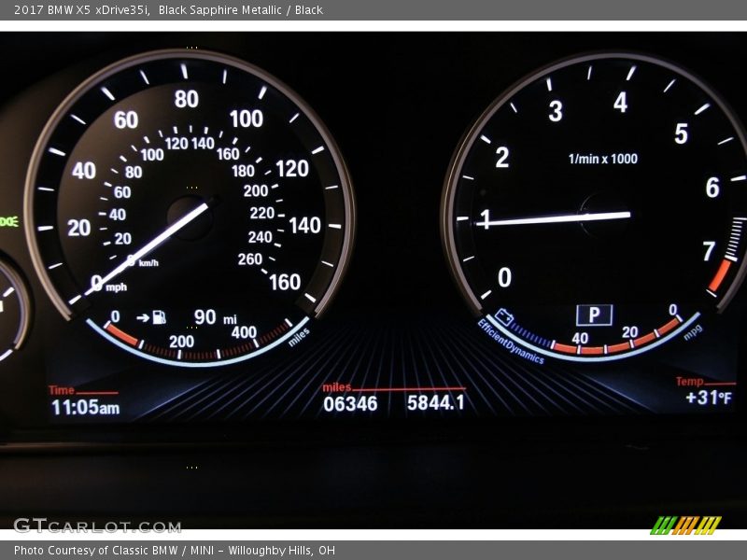This screenshot has height=560, width=747.
Task: Click the 400 mark on range gauge
Action: pyautogui.click(x=244, y=332)
